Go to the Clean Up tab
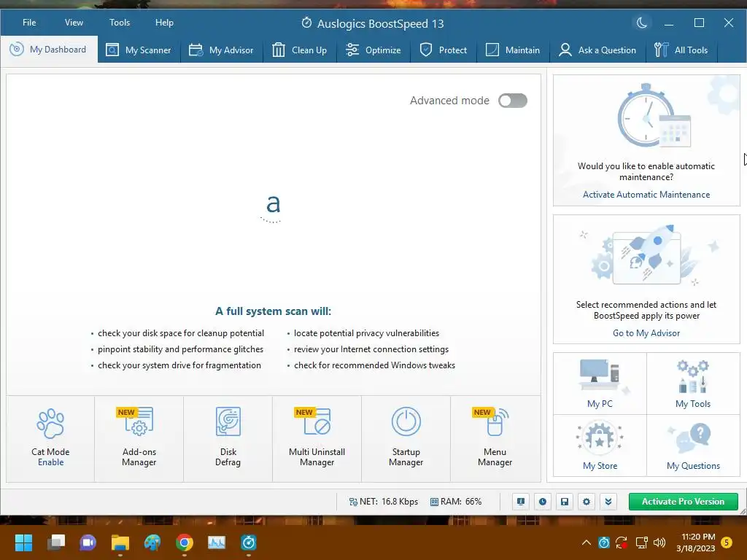Viewport: 747px width, 560px height. (x=300, y=50)
